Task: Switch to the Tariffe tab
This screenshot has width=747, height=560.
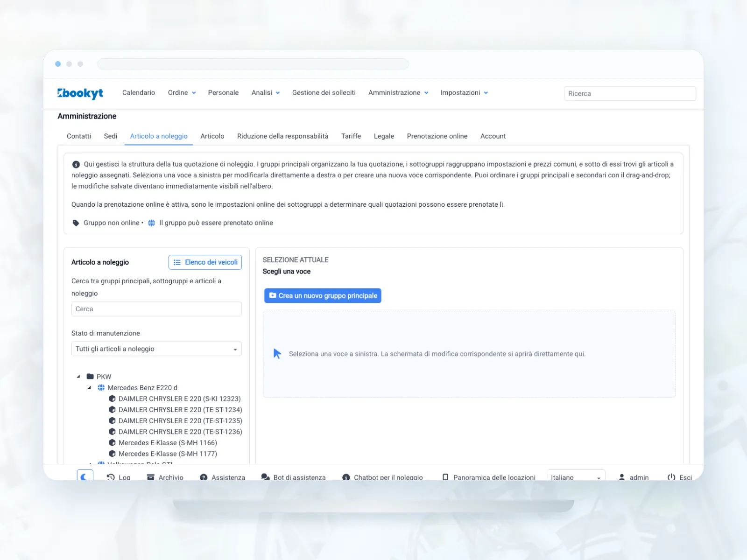Action: (351, 136)
